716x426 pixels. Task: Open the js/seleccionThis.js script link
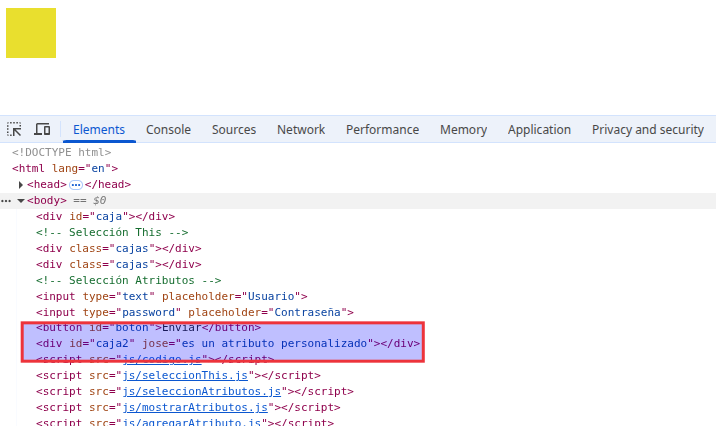184,375
